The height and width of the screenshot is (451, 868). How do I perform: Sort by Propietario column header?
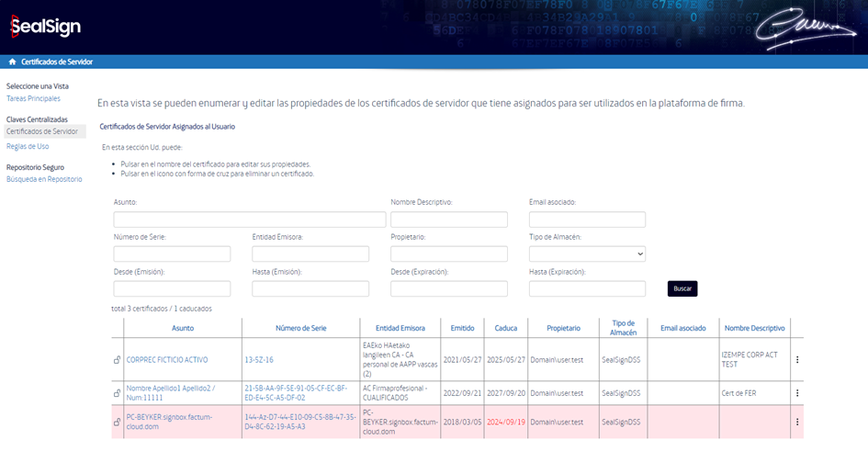coord(564,328)
